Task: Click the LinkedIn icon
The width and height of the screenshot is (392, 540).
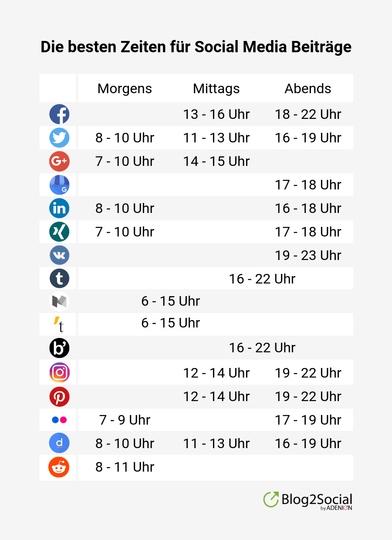Action: pyautogui.click(x=59, y=208)
